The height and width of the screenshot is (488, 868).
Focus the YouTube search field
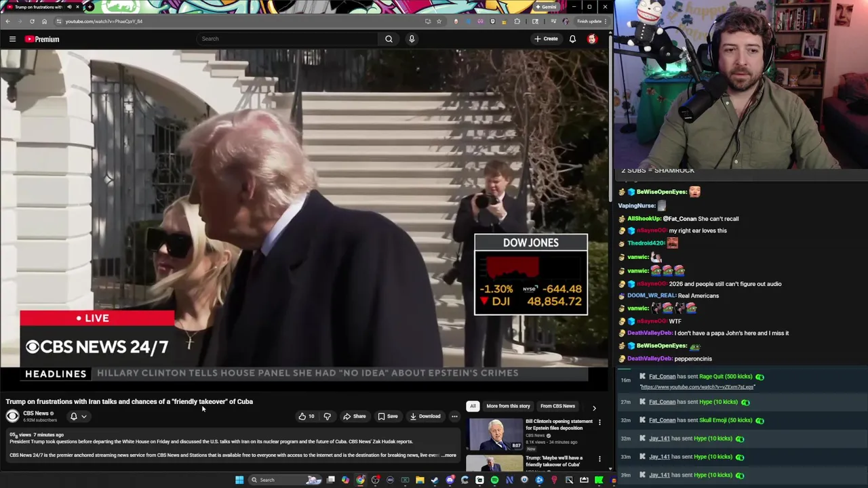tap(288, 39)
